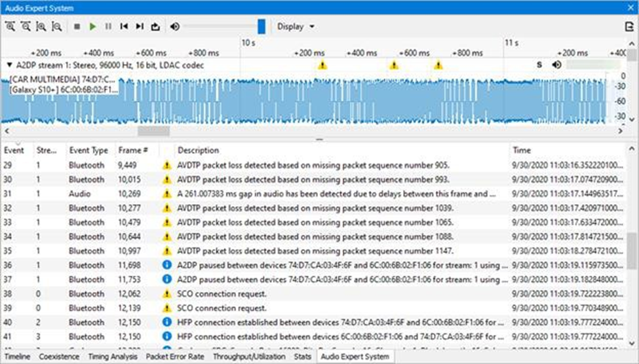Image resolution: width=639 pixels, height=364 pixels.
Task: Skip to the previous event
Action: pos(124,26)
